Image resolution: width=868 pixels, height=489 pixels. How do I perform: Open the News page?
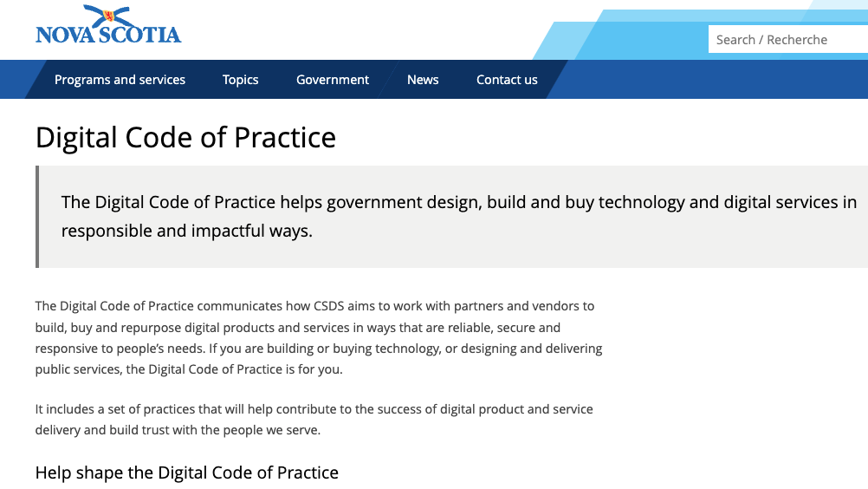(423, 80)
